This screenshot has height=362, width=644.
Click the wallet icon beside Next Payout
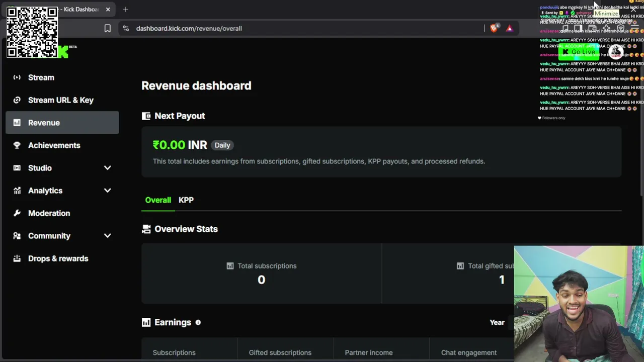146,116
